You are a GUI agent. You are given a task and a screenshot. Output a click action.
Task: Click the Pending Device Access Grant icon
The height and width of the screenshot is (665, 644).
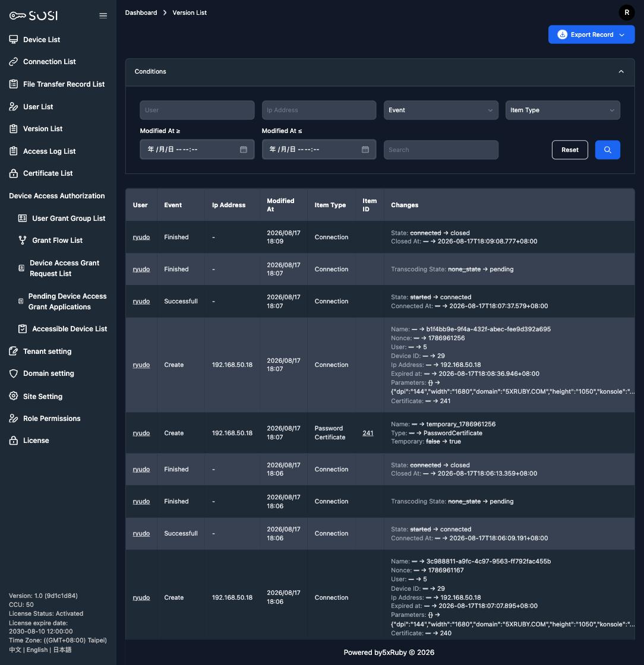(21, 301)
